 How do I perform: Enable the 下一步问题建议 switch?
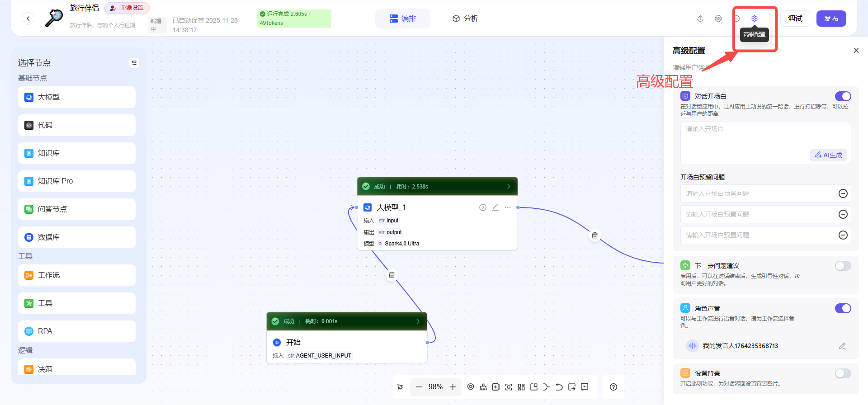pyautogui.click(x=843, y=266)
